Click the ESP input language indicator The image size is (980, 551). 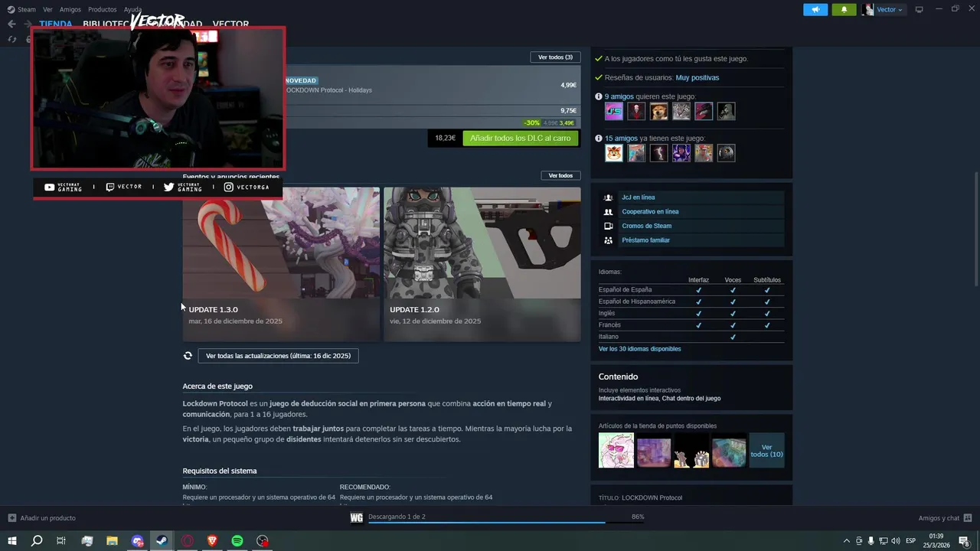[x=911, y=541]
